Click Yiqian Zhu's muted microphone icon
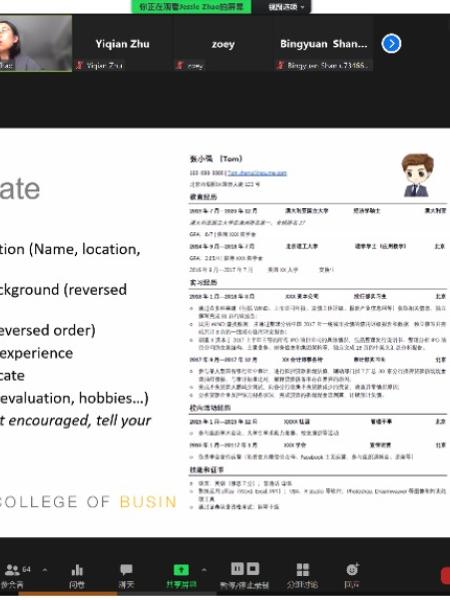The height and width of the screenshot is (600, 450). pyautogui.click(x=79, y=65)
